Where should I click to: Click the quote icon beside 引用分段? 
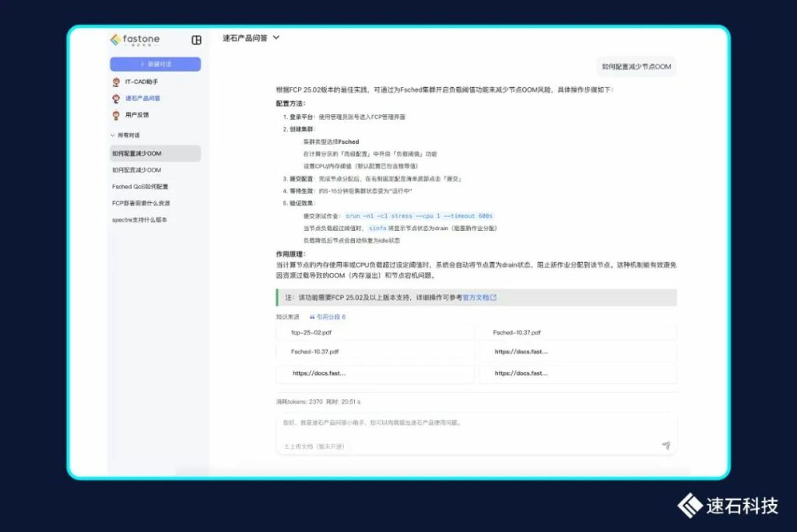312,317
